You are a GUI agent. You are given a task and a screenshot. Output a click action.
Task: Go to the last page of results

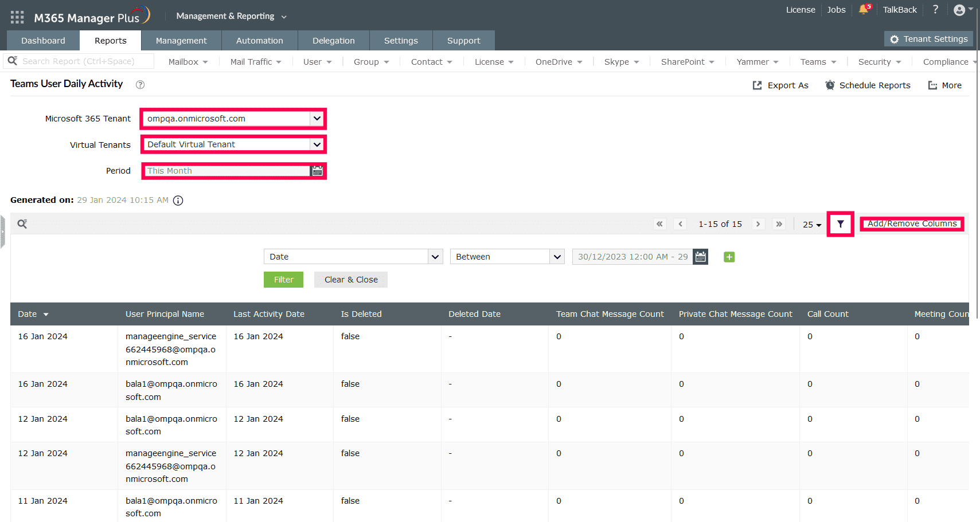pos(779,224)
